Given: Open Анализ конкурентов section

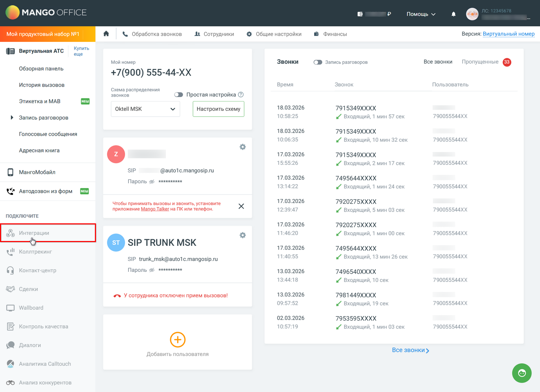Looking at the screenshot, I should pyautogui.click(x=45, y=382).
